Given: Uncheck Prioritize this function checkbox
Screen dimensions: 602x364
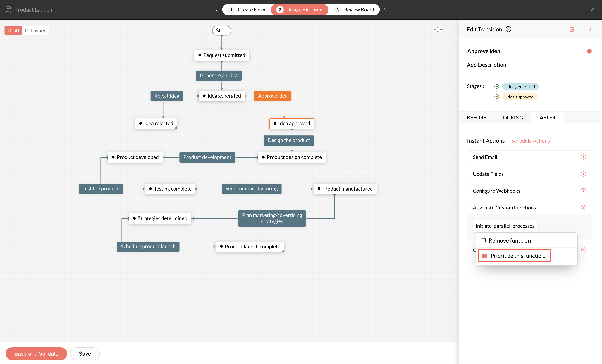Looking at the screenshot, I should 484,256.
